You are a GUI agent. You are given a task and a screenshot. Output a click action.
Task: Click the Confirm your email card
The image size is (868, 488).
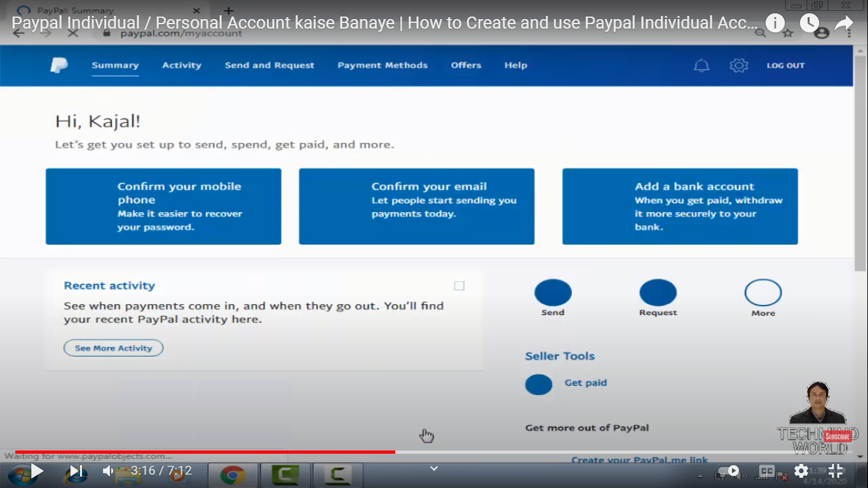click(x=416, y=207)
